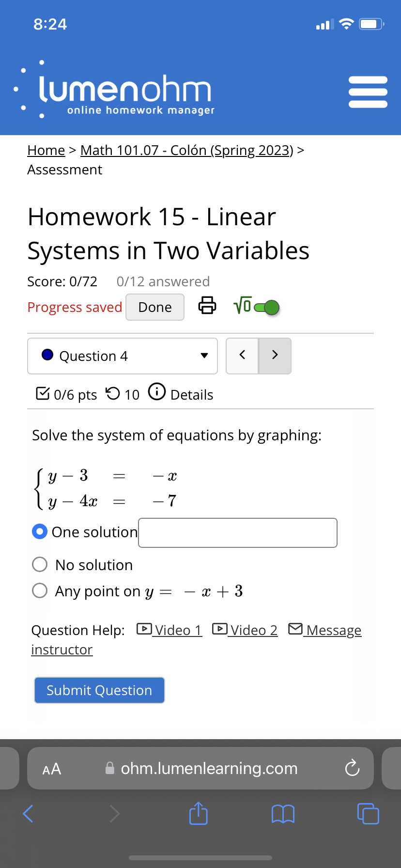Open the Question 4 dropdown
This screenshot has height=868, width=401.
point(123,356)
